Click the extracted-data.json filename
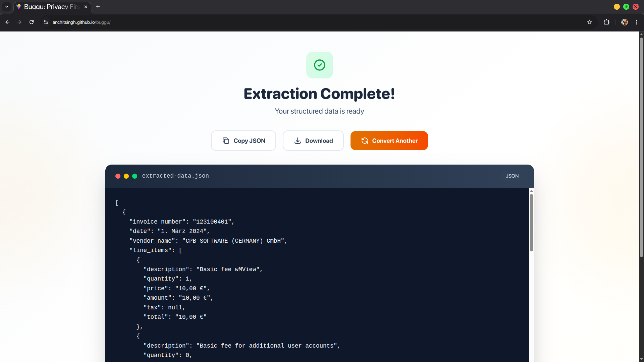The width and height of the screenshot is (644, 362). point(175,176)
